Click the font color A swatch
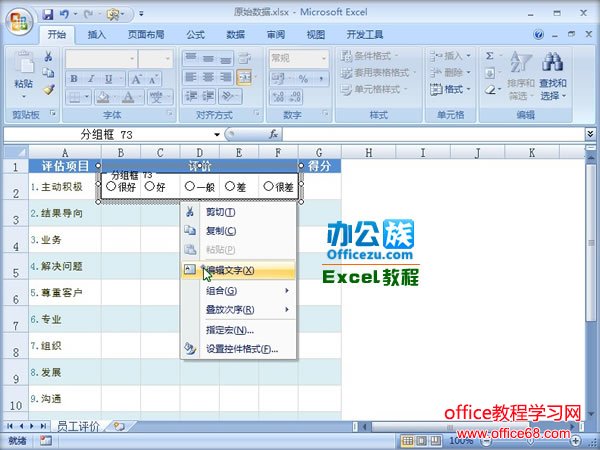600x450 pixels. pos(128,98)
